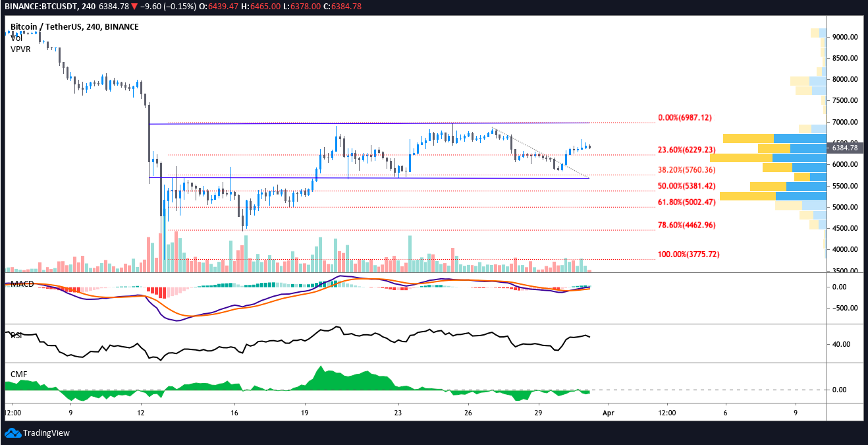Click the 78.60%(4462.96) Fibonacci label

click(x=687, y=225)
